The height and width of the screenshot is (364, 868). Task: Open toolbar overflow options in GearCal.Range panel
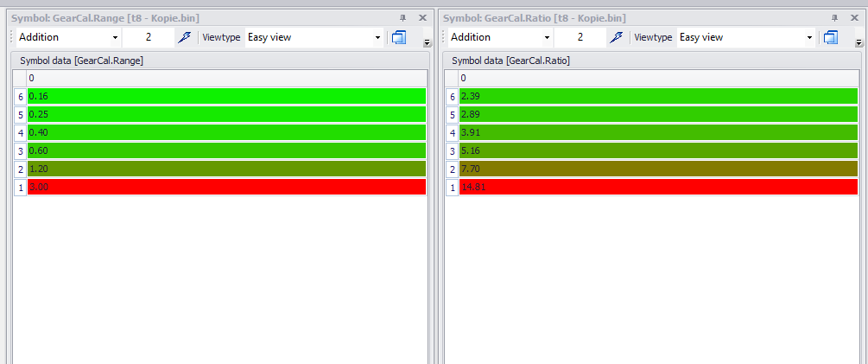427,42
